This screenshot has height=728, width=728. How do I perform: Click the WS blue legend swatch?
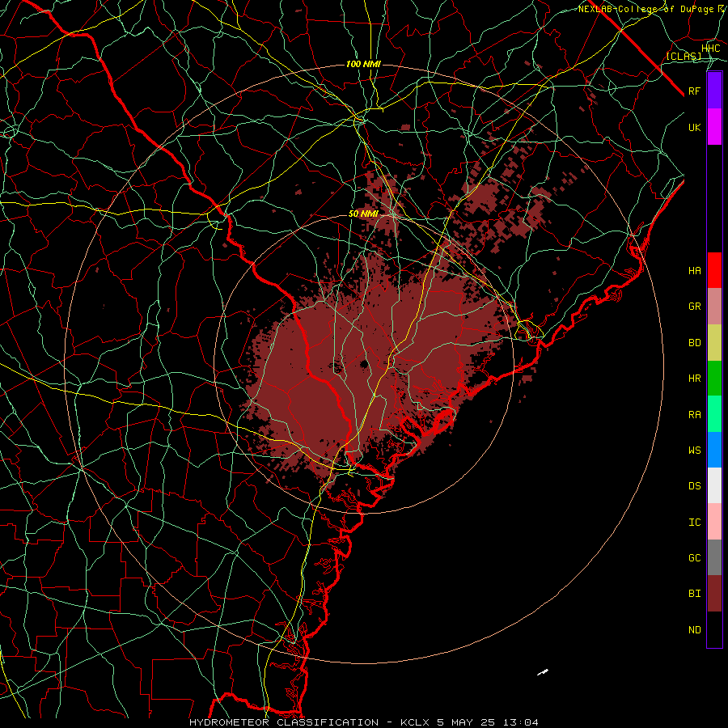click(x=714, y=450)
